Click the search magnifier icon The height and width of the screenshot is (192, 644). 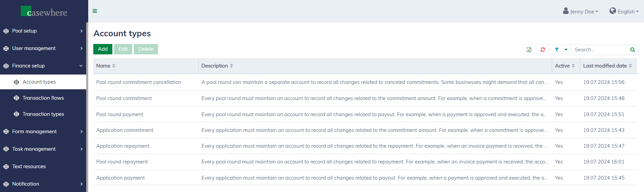(633, 50)
